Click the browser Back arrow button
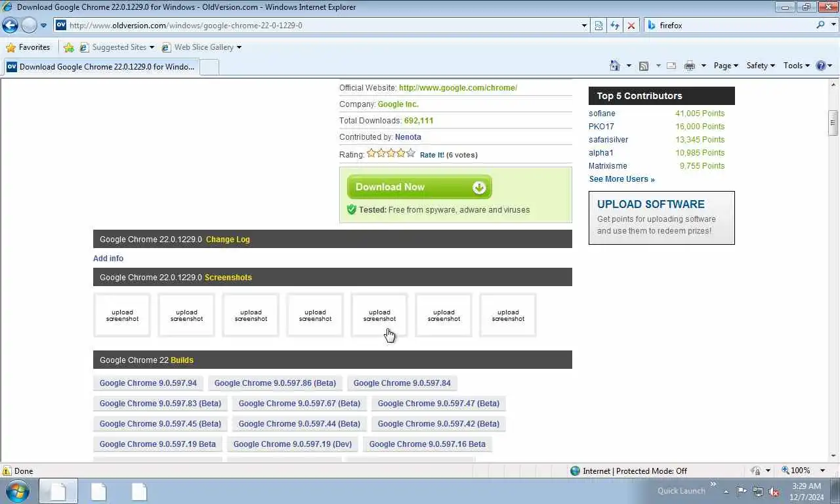840x504 pixels. [x=10, y=25]
